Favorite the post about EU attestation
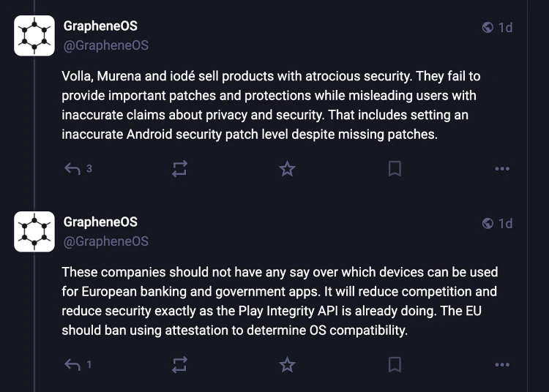The width and height of the screenshot is (549, 392). [x=287, y=364]
